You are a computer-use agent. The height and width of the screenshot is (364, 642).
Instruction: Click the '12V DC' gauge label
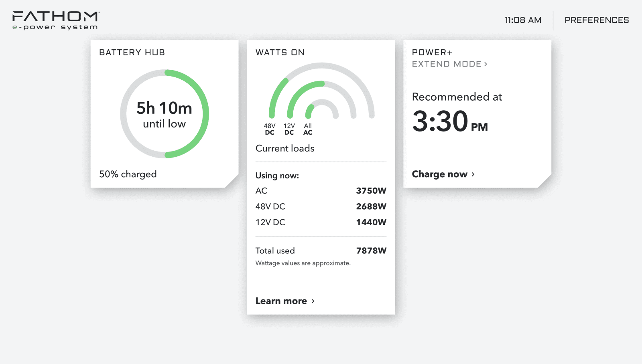pos(289,129)
